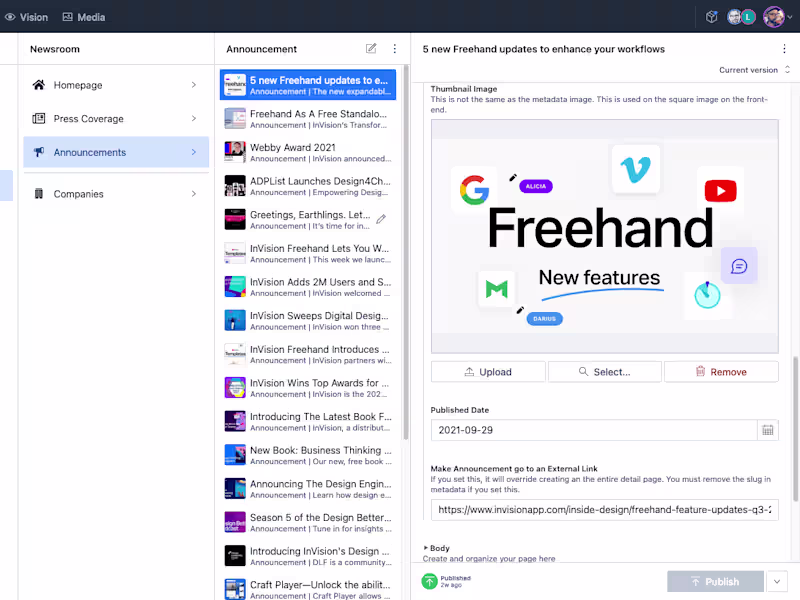Expand the Press Coverage chevron
800x600 pixels.
[x=194, y=118]
